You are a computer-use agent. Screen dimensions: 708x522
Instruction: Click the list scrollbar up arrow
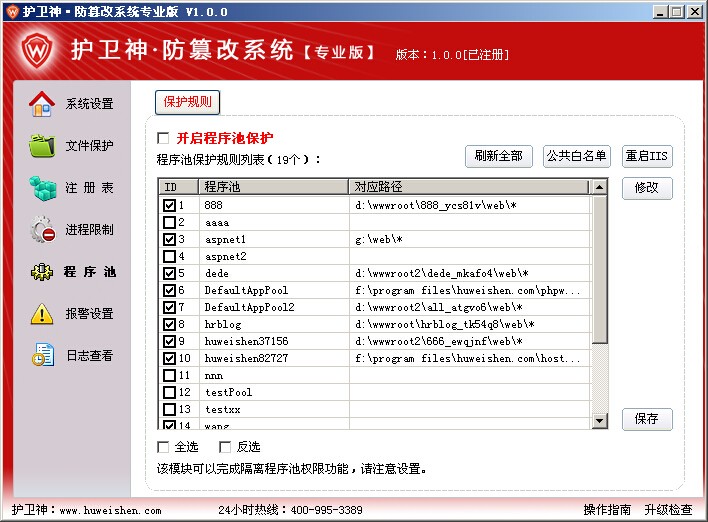click(x=599, y=186)
